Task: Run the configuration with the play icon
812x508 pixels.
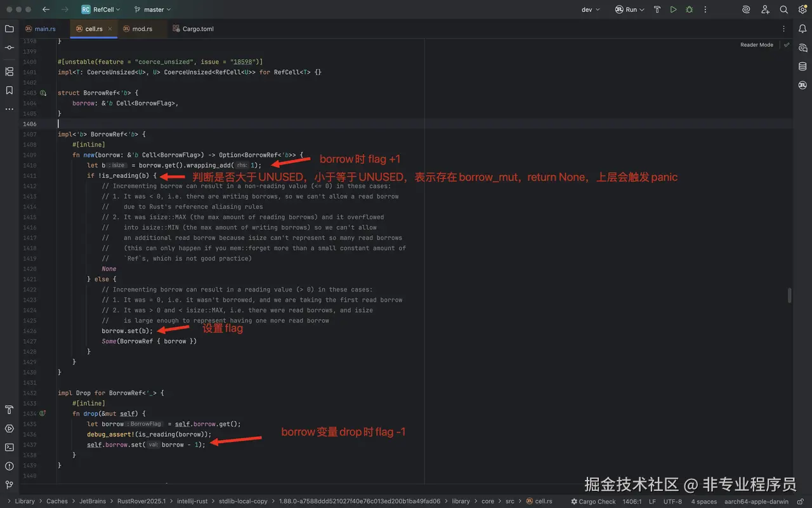Action: 673,10
